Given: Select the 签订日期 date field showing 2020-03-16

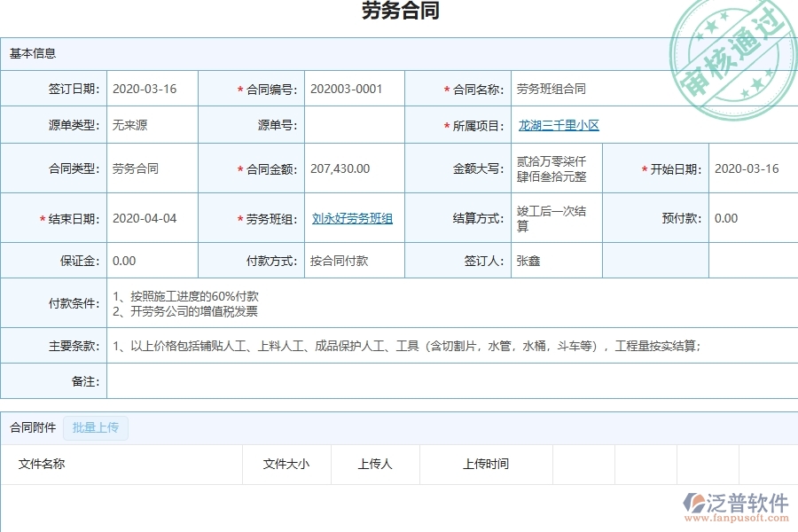Looking at the screenshot, I should 149,89.
